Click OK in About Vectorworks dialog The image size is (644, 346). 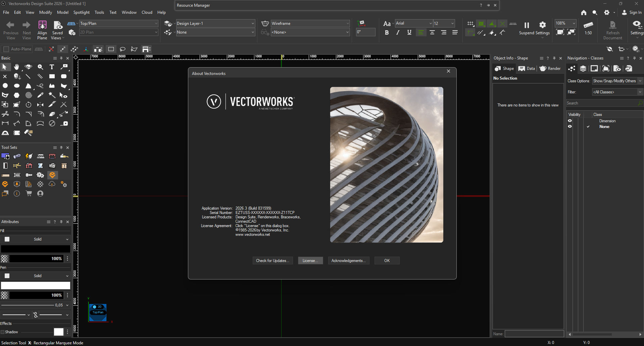pos(387,261)
